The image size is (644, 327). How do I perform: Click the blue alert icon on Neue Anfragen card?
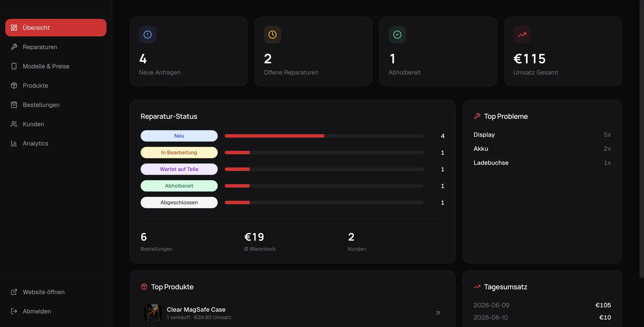click(148, 35)
